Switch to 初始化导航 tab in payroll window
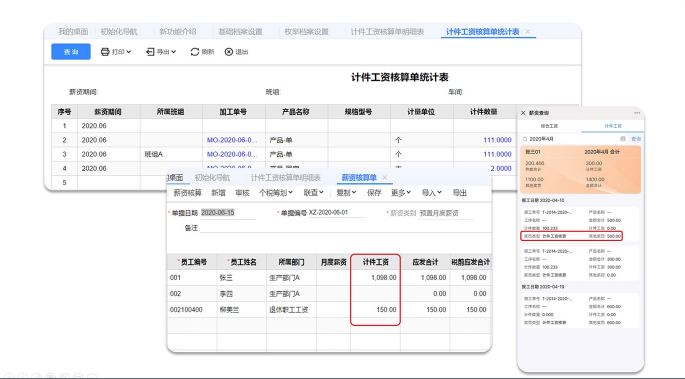 coord(212,178)
